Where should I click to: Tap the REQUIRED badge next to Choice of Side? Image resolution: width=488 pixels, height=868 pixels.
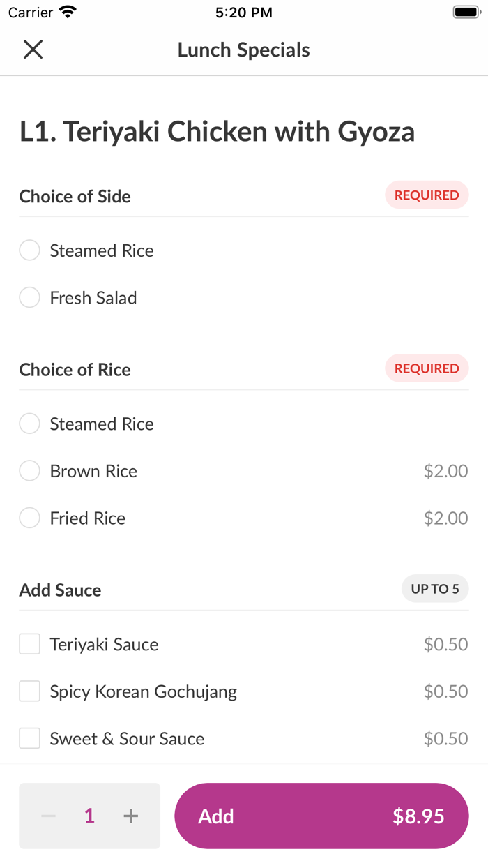[x=427, y=195]
